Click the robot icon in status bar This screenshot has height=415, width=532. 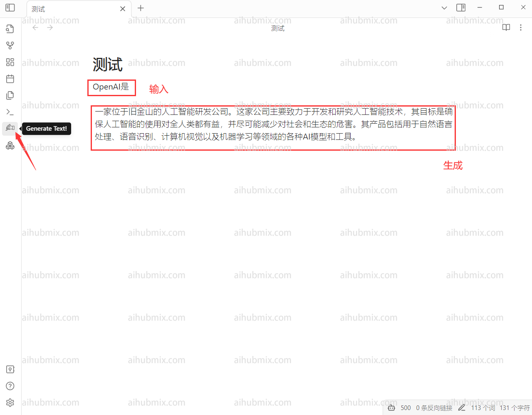tap(391, 408)
